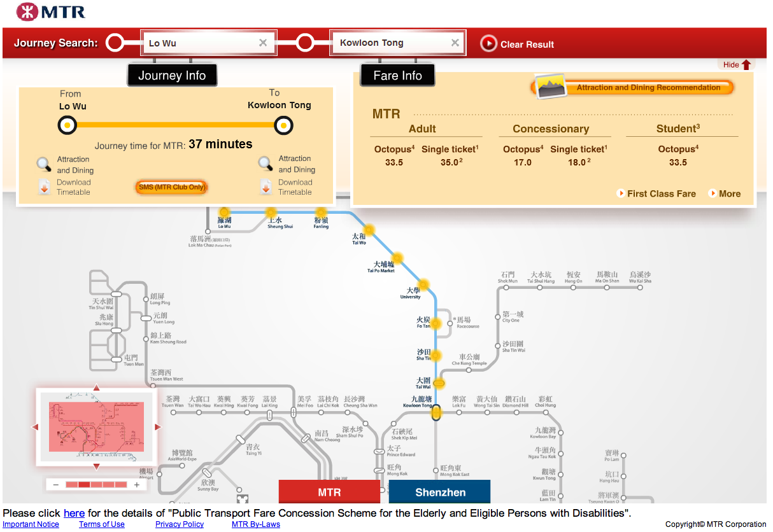Pan minimap left with left arrow

[x=35, y=427]
